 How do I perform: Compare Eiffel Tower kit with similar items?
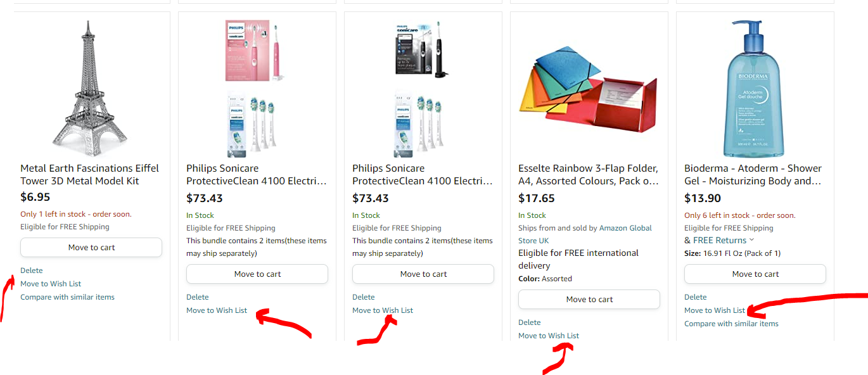67,297
